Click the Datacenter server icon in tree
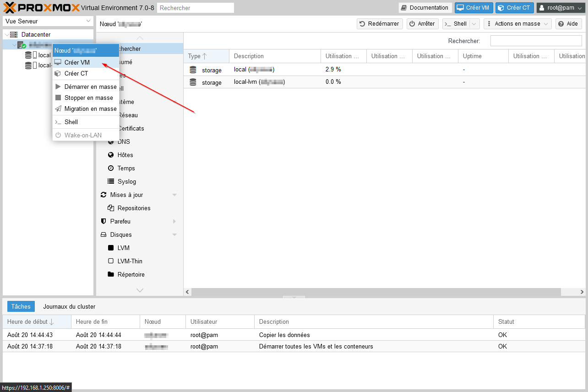This screenshot has height=392, width=588. 14,35
